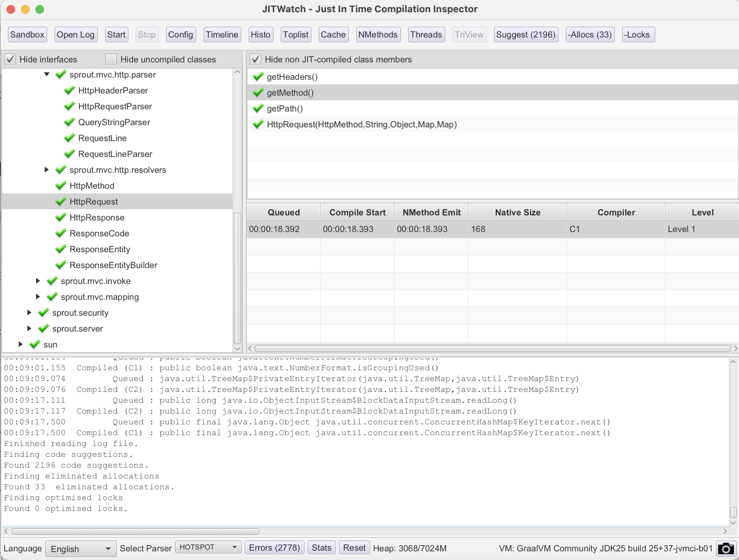Click the camera snapshot icon
This screenshot has height=560, width=739.
click(726, 548)
